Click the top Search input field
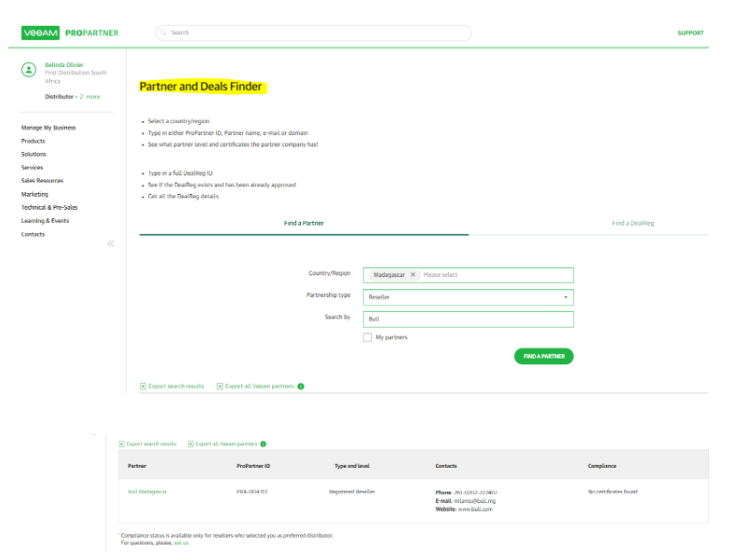Image resolution: width=735 pixels, height=560 pixels. [x=314, y=33]
